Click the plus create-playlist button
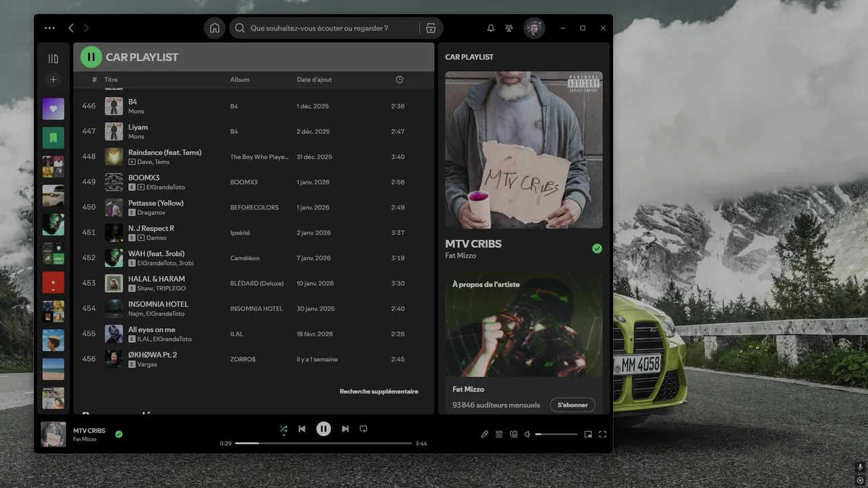The width and height of the screenshot is (868, 488). point(54,79)
